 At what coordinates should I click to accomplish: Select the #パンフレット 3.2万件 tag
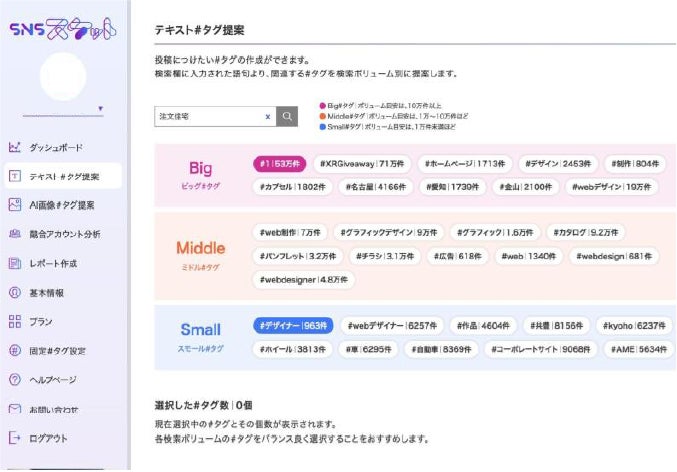pyautogui.click(x=297, y=256)
